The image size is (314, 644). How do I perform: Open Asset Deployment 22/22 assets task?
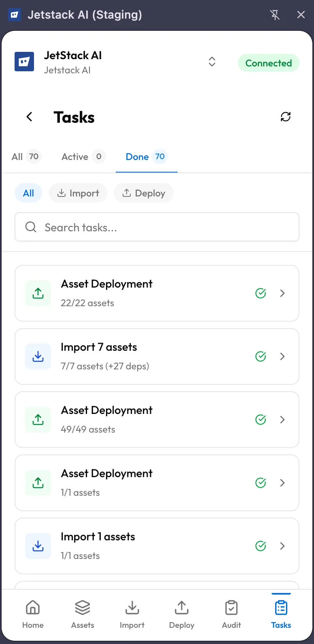157,293
